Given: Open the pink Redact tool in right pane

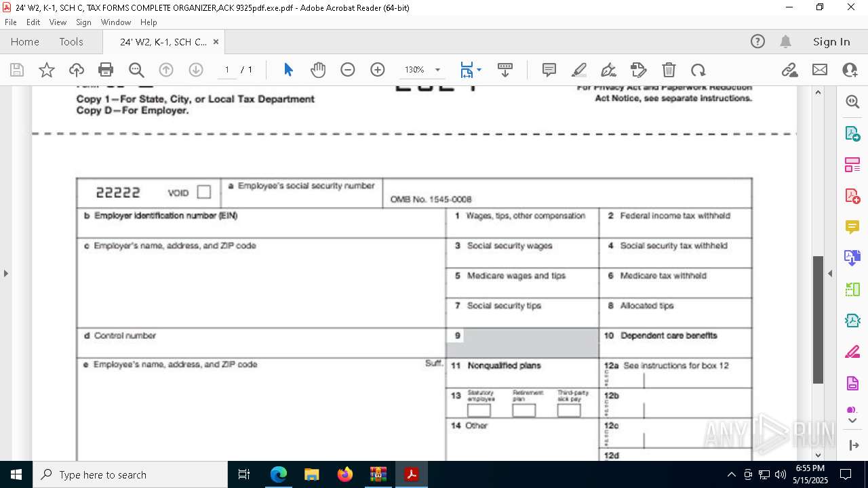Looking at the screenshot, I should click(x=852, y=352).
